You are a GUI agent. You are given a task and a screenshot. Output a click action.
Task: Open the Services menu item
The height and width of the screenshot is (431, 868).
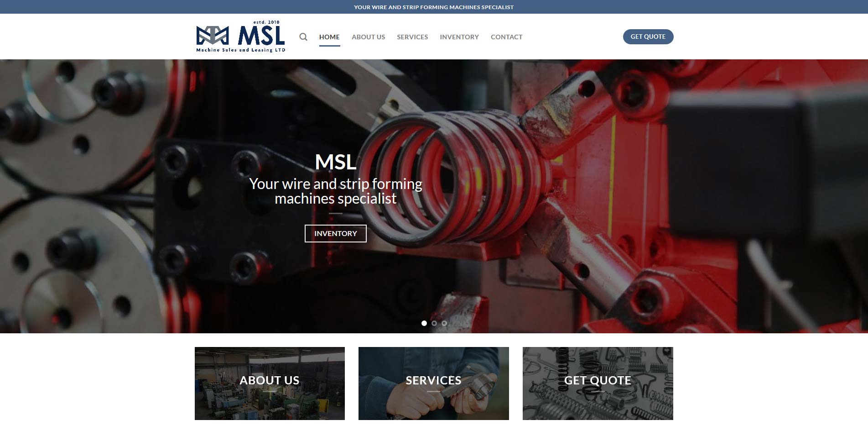(412, 37)
